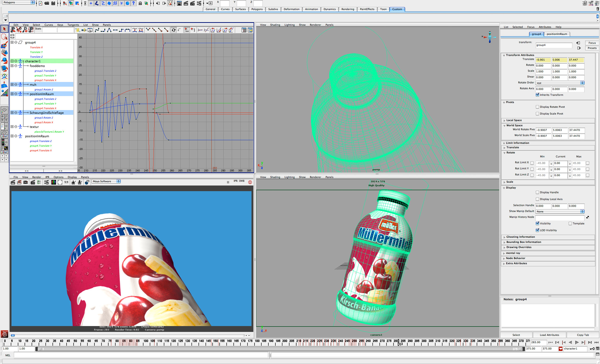This screenshot has width=600, height=364.
Task: Click the redo previous render clapperboard icon
Action: pos(13,182)
